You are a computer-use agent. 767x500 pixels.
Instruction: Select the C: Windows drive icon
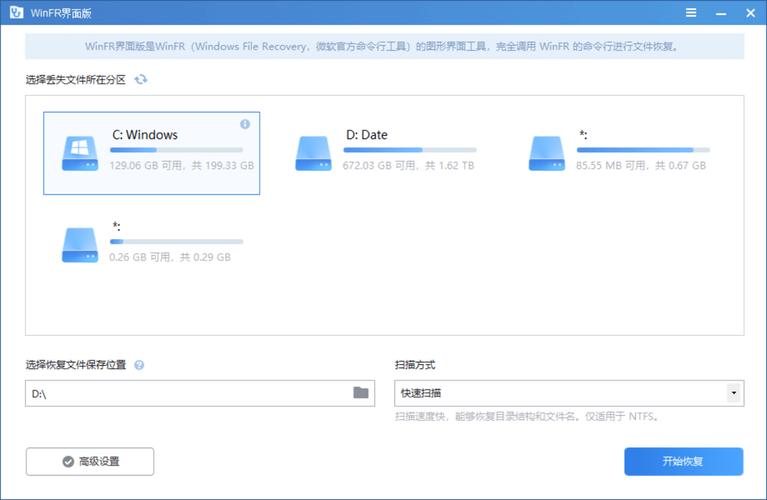tap(80, 153)
